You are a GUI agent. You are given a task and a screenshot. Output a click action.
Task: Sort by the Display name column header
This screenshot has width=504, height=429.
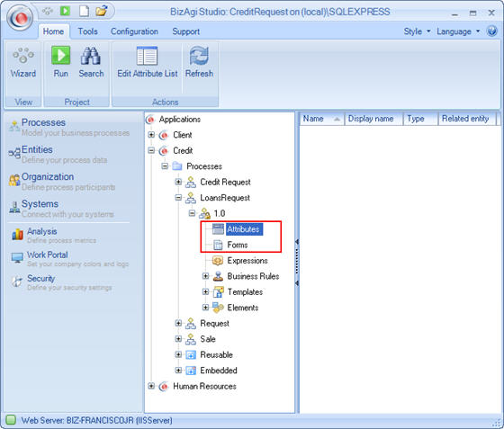pos(373,119)
